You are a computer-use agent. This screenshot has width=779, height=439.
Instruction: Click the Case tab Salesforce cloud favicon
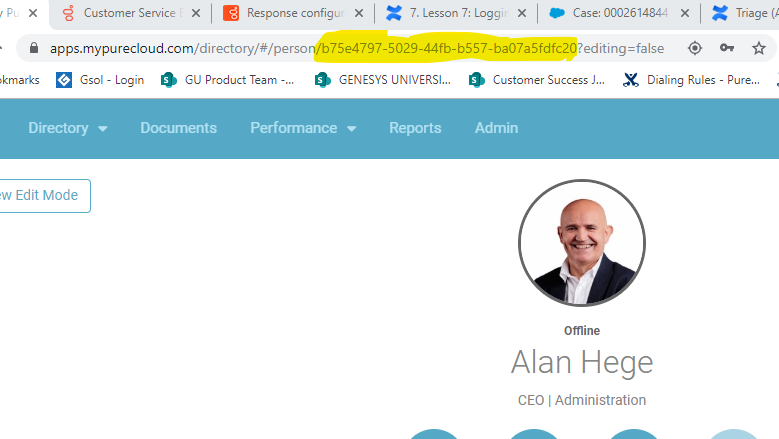click(557, 13)
